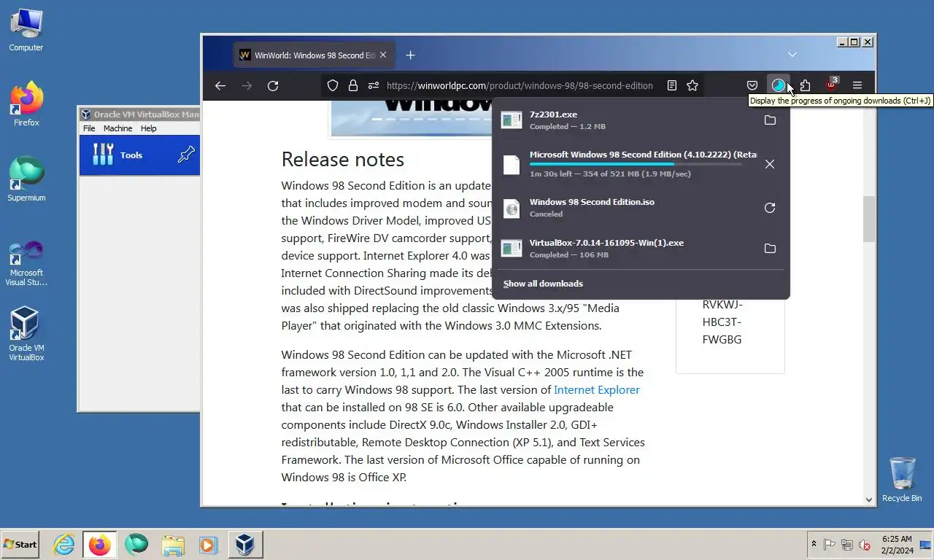
Task: Open the Firefox hamburger application menu
Action: (857, 85)
